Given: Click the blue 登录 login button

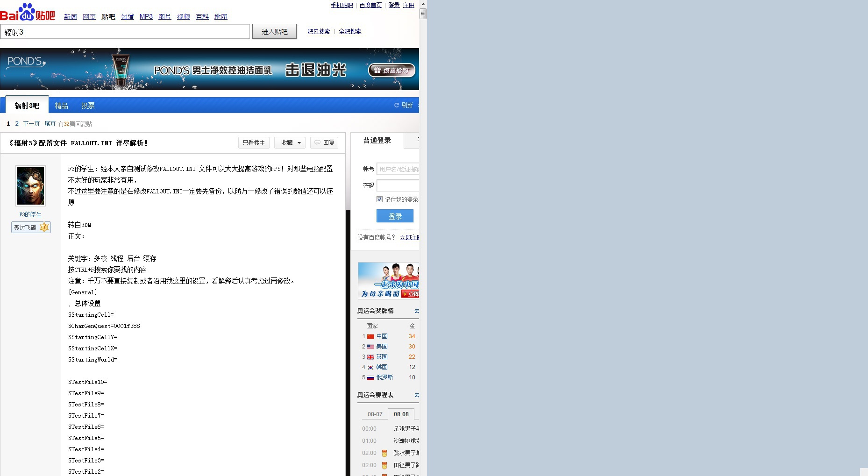Looking at the screenshot, I should [395, 216].
